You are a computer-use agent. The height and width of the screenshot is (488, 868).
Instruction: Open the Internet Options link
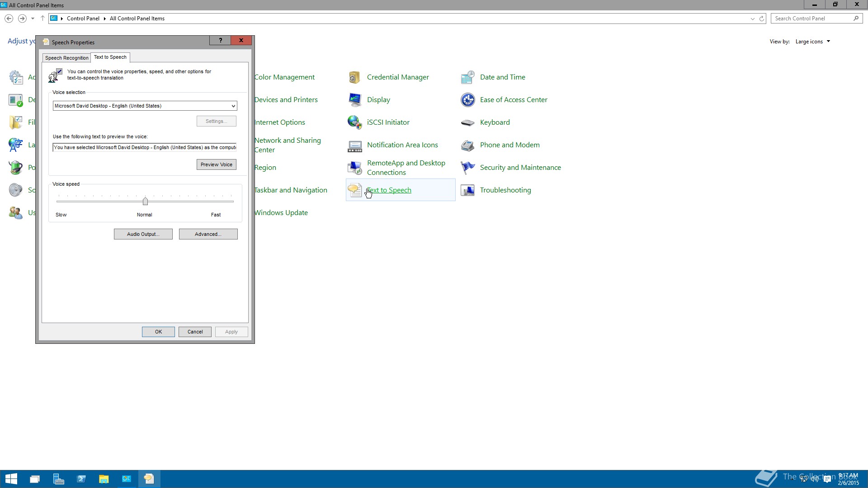point(279,122)
